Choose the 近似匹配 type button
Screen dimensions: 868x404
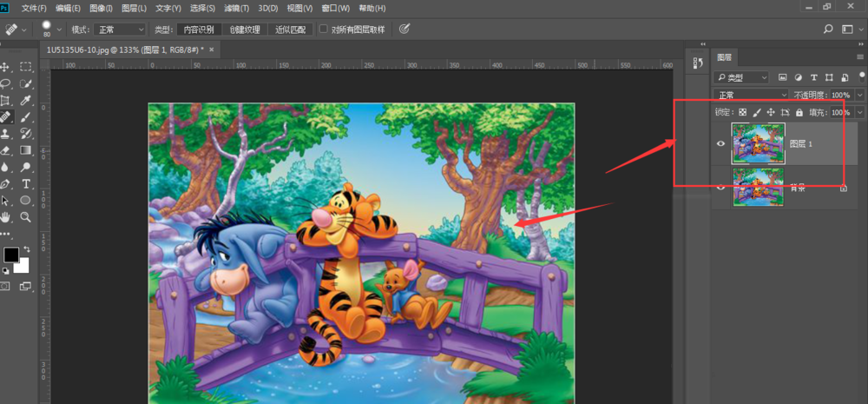(291, 30)
